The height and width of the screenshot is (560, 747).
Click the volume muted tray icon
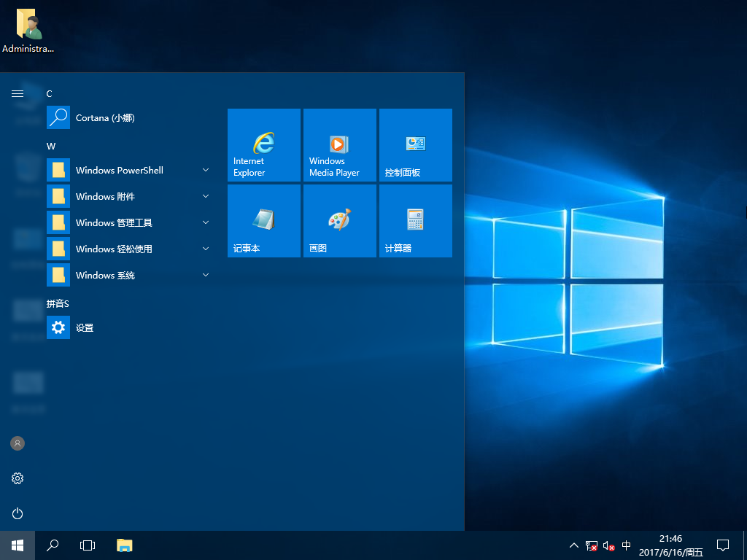[x=608, y=545]
